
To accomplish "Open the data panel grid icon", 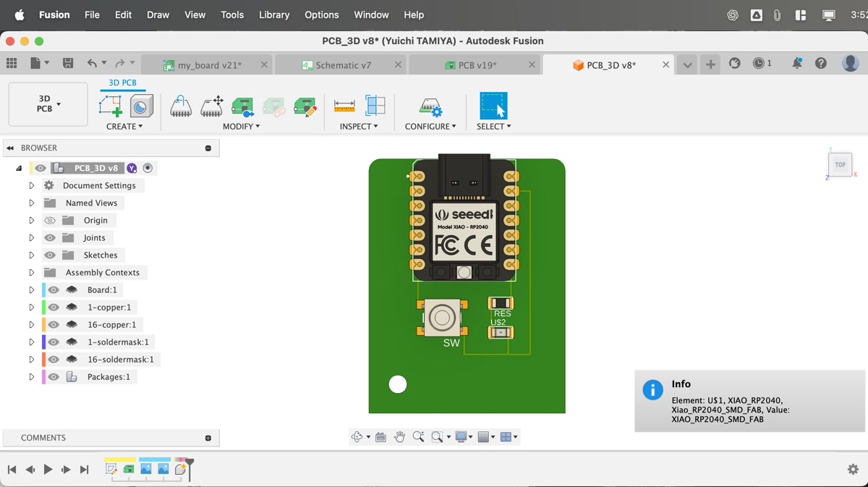I will [x=12, y=64].
